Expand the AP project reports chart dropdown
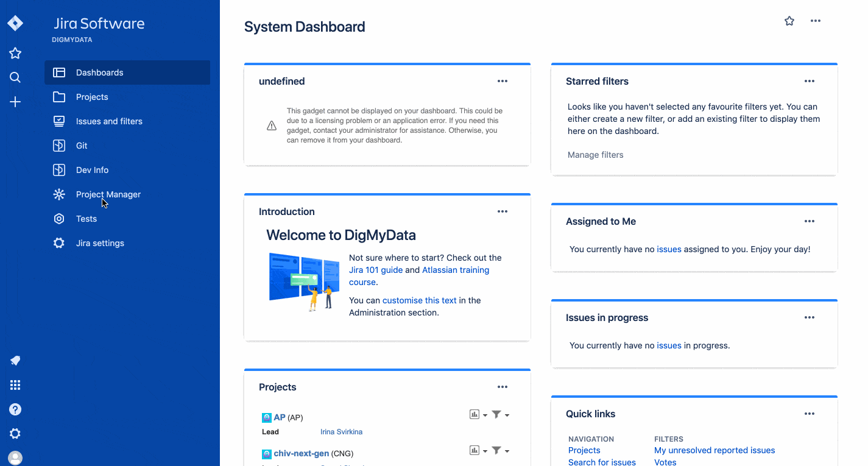 coord(478,415)
